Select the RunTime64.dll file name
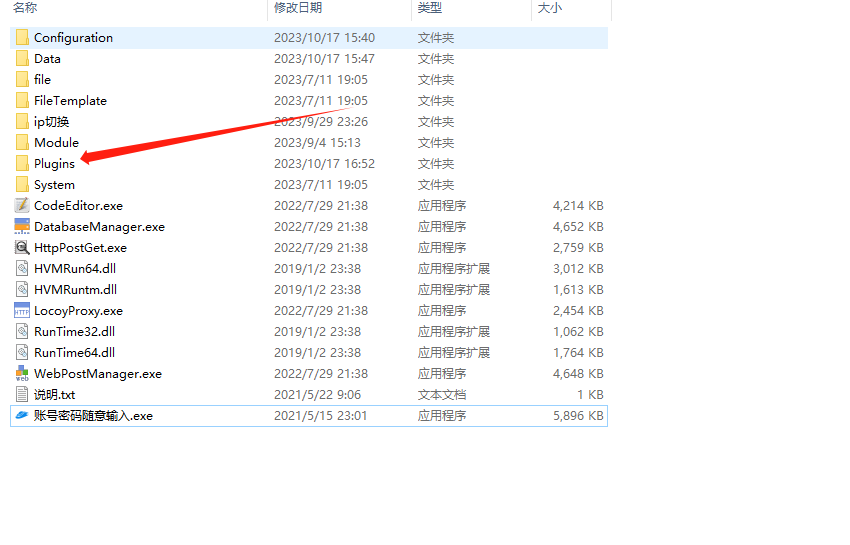This screenshot has width=850, height=545. coord(74,352)
